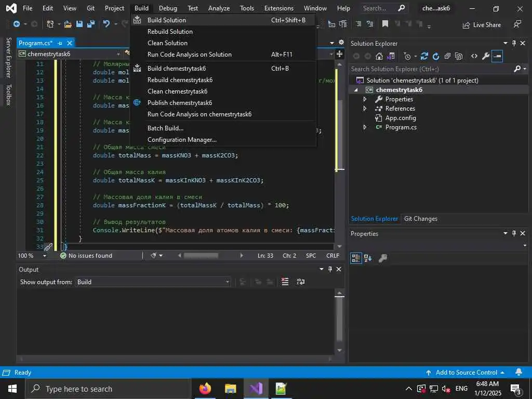Expand the Program.cs node in Solution Explorer
The width and height of the screenshot is (532, 399).
(365, 127)
